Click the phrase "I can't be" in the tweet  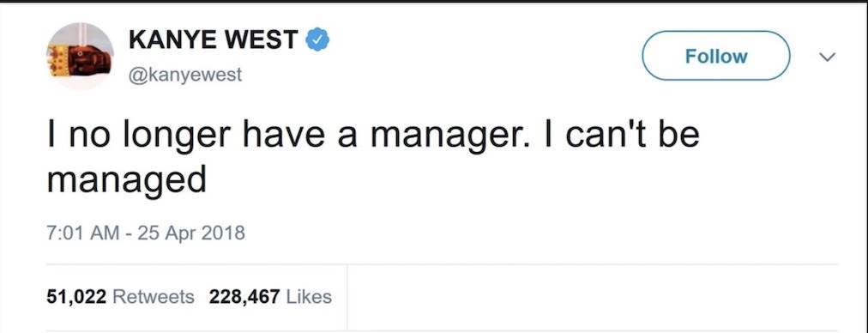coord(622,136)
